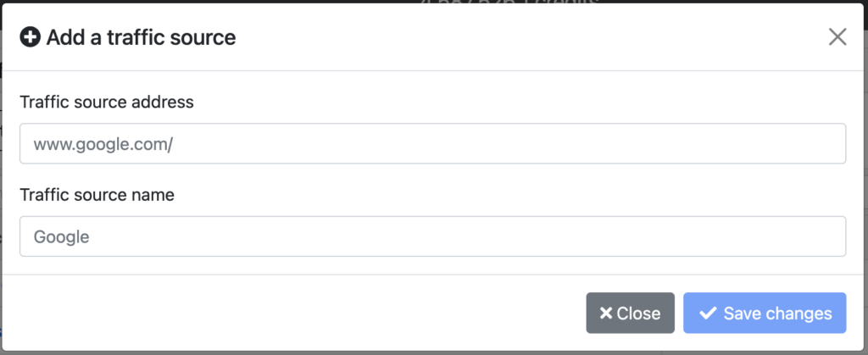The image size is (868, 355).
Task: Click the www.google.com/ placeholder text
Action: coord(103,144)
